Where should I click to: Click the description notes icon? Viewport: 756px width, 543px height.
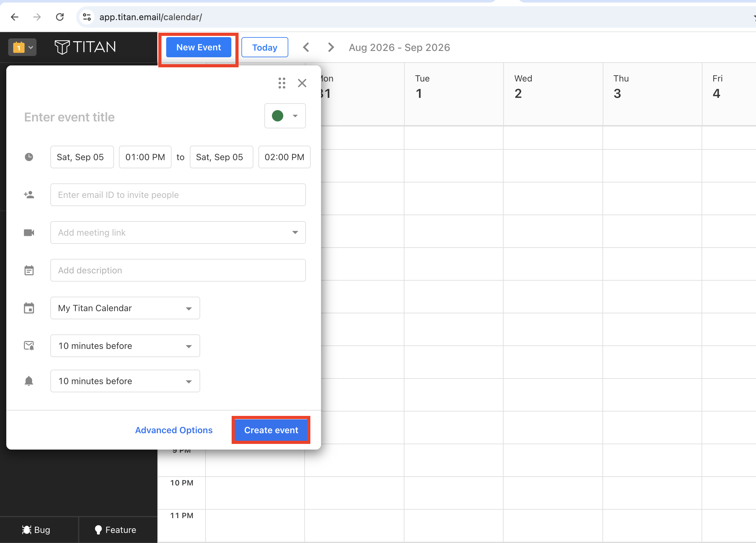pyautogui.click(x=29, y=270)
